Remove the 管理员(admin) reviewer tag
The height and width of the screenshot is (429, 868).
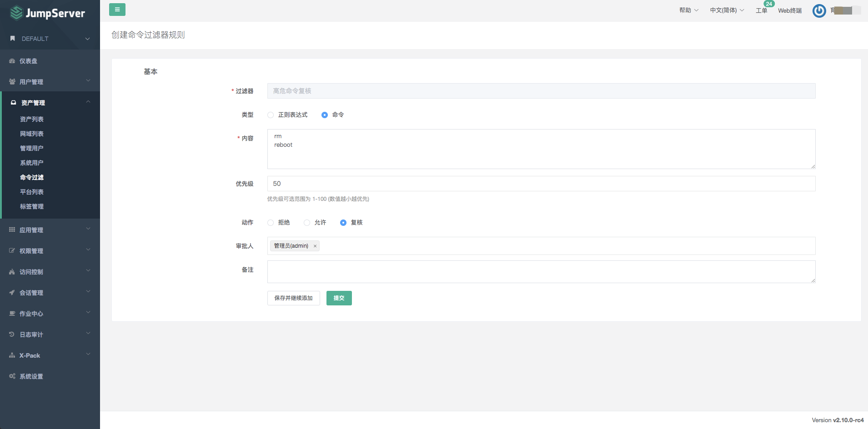pyautogui.click(x=315, y=246)
